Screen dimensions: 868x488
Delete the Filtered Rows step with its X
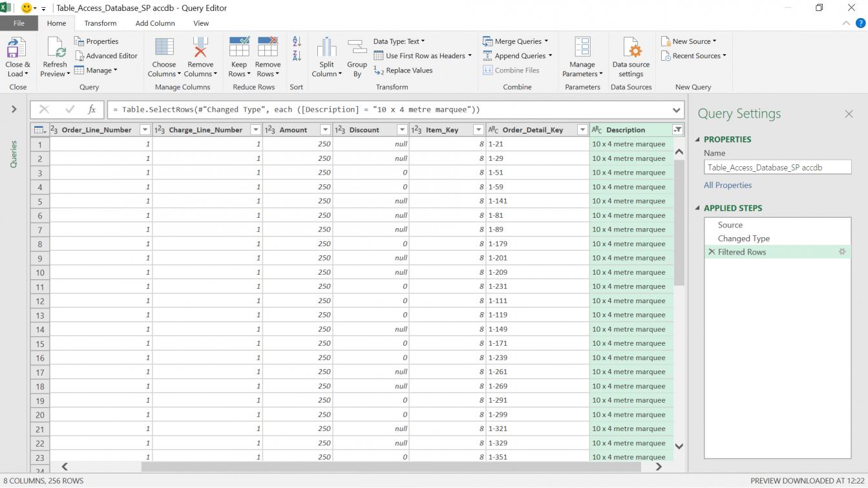(712, 252)
